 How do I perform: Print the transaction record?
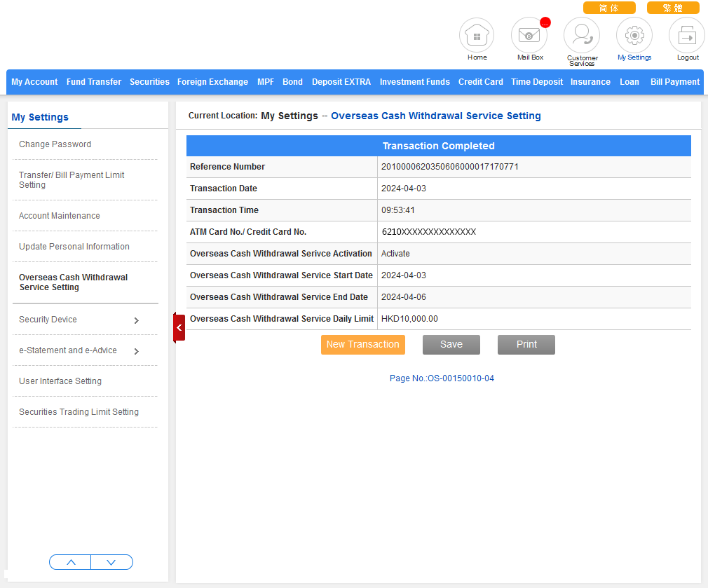526,345
